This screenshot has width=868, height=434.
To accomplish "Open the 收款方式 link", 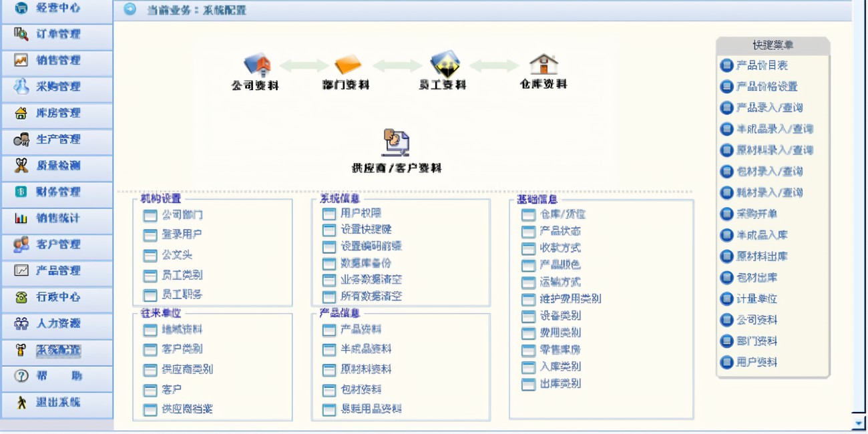I will (560, 248).
